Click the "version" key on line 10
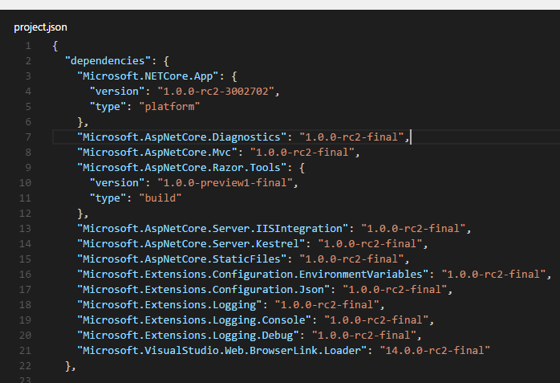The height and width of the screenshot is (383, 560). [117, 183]
